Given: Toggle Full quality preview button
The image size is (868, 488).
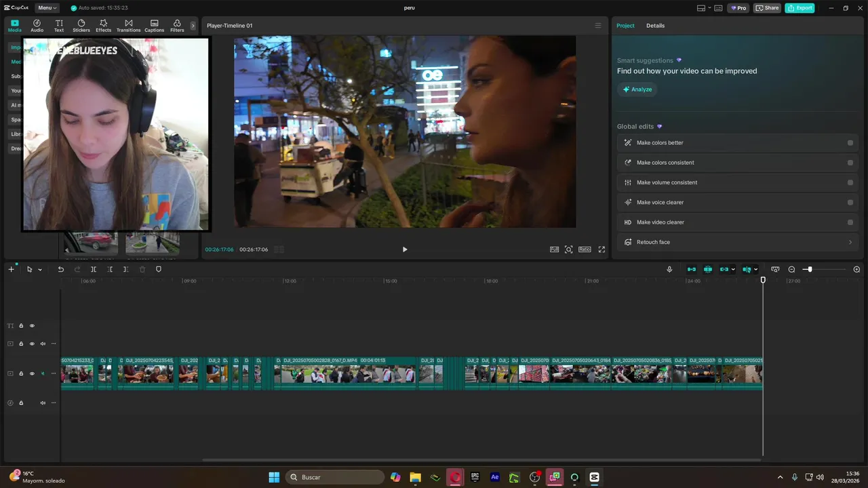Looking at the screenshot, I should tap(554, 249).
